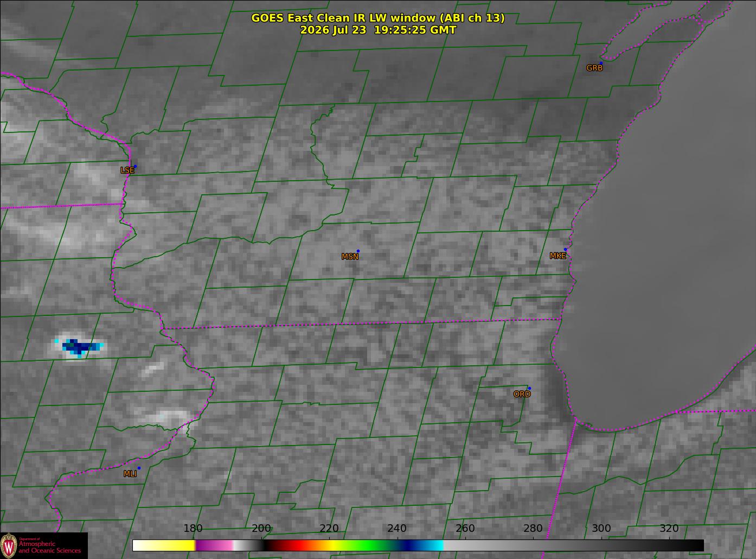Screen dimensions: 756x559
Task: Click the 260 tick label on colorbar
Action: (x=465, y=529)
